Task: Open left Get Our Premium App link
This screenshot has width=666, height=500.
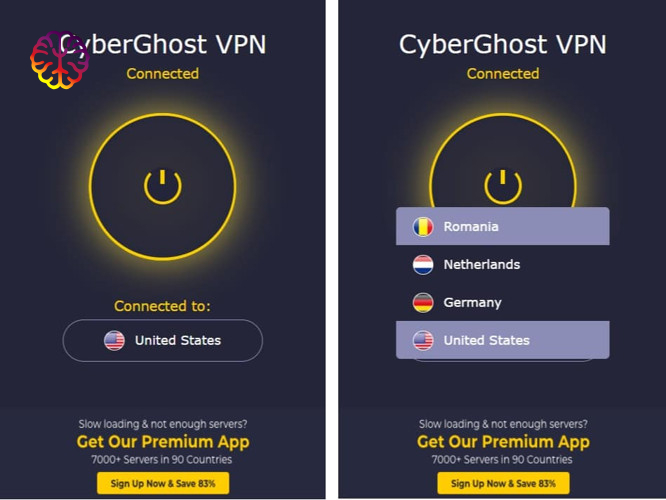Action: (163, 442)
